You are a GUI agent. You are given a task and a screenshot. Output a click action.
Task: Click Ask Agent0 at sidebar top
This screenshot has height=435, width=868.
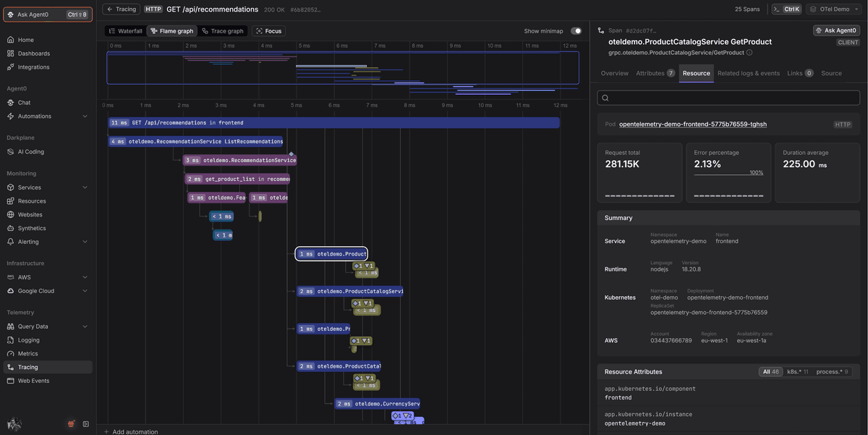(48, 14)
